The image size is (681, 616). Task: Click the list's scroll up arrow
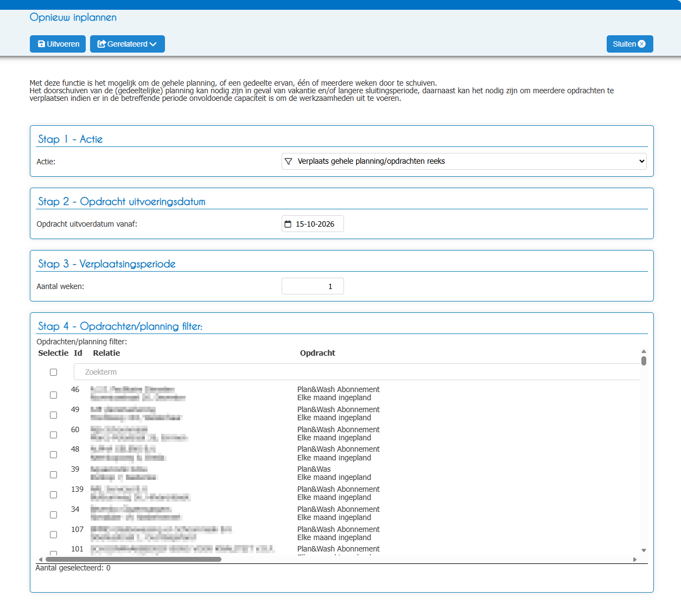[x=644, y=351]
